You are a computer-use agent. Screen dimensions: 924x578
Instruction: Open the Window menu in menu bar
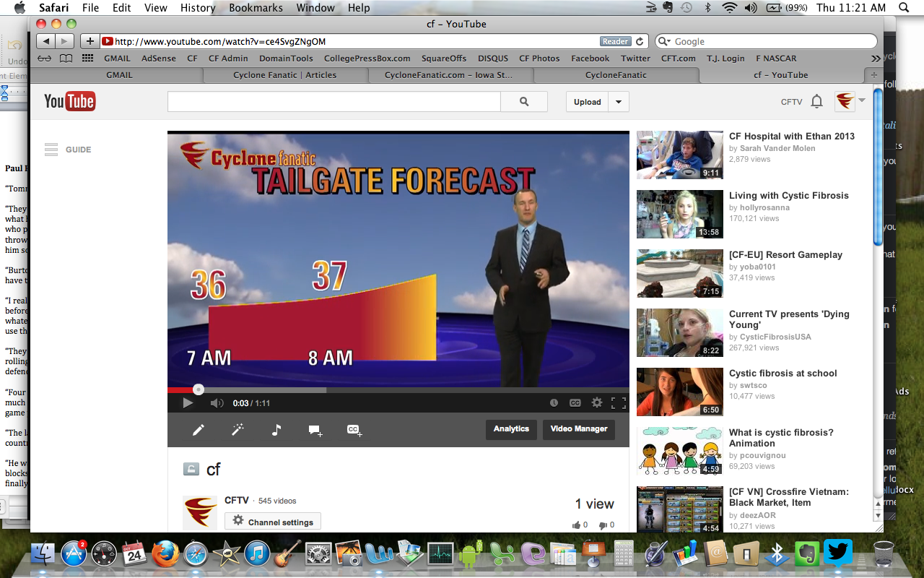(x=316, y=8)
